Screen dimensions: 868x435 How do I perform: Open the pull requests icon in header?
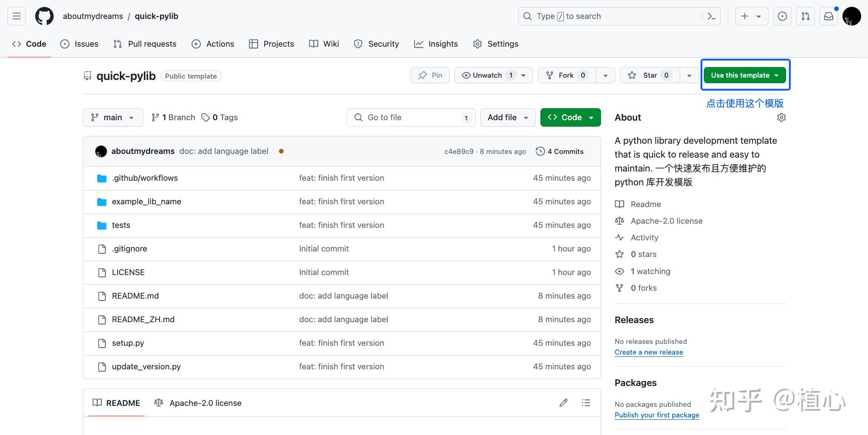point(806,16)
